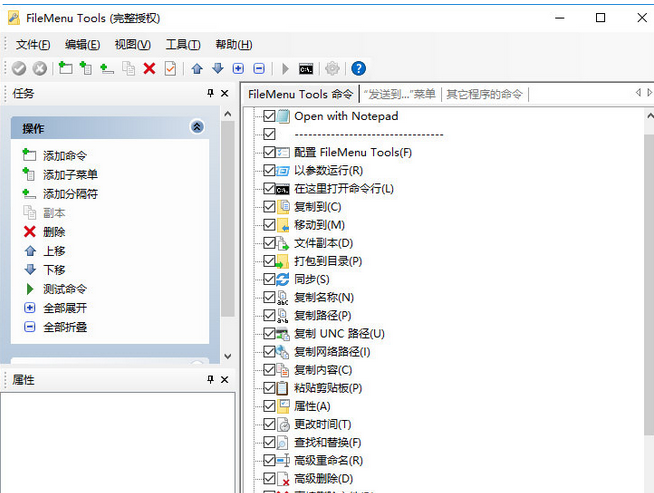Click the move up arrow toolbar icon
Viewport: 654px width, 493px height.
tap(197, 68)
